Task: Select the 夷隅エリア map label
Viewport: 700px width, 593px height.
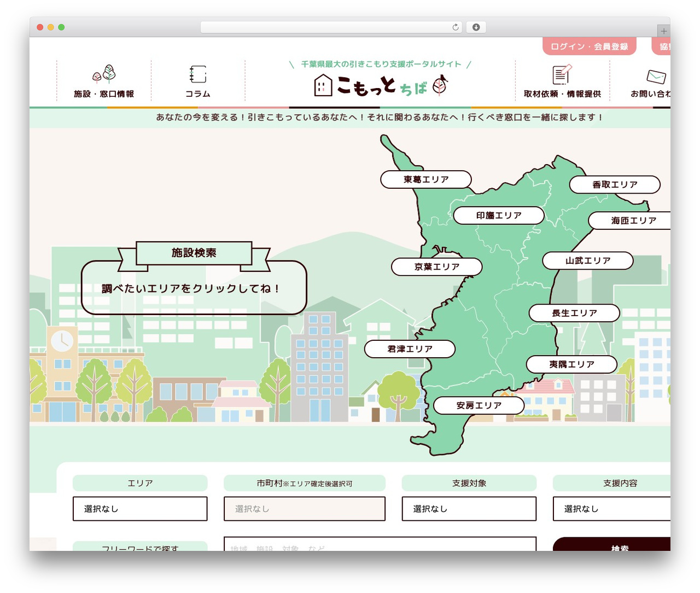Action: click(571, 364)
